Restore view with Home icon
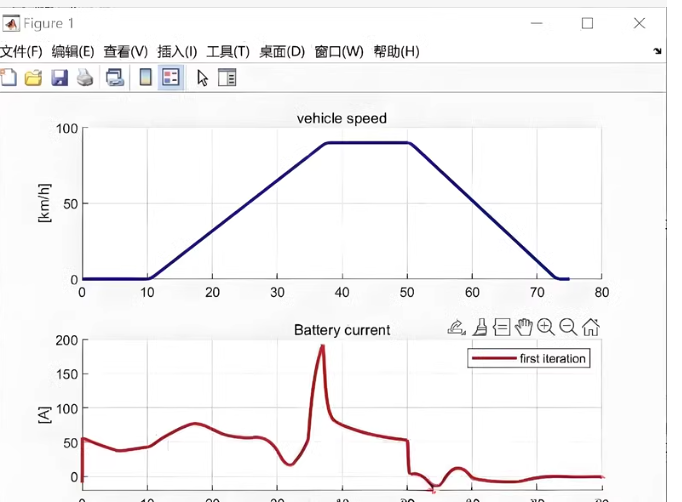The image size is (682, 502). tap(591, 327)
